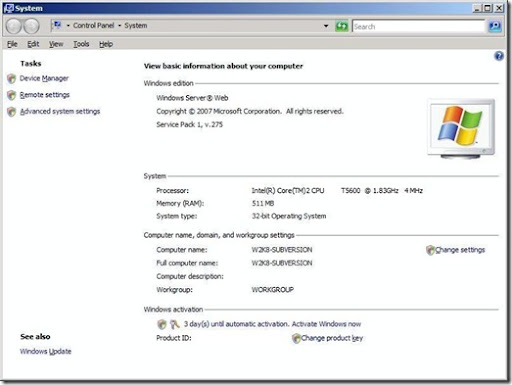Click the Back navigation arrow button
512x385 pixels.
(14, 26)
